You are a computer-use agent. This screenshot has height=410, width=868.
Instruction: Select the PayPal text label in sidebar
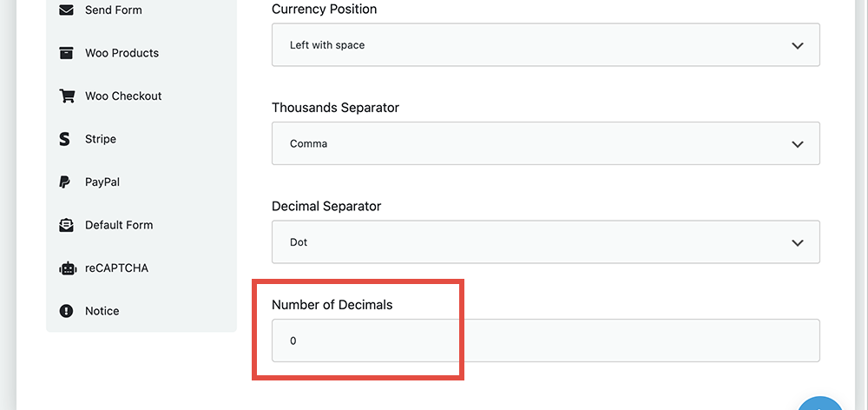click(x=102, y=182)
